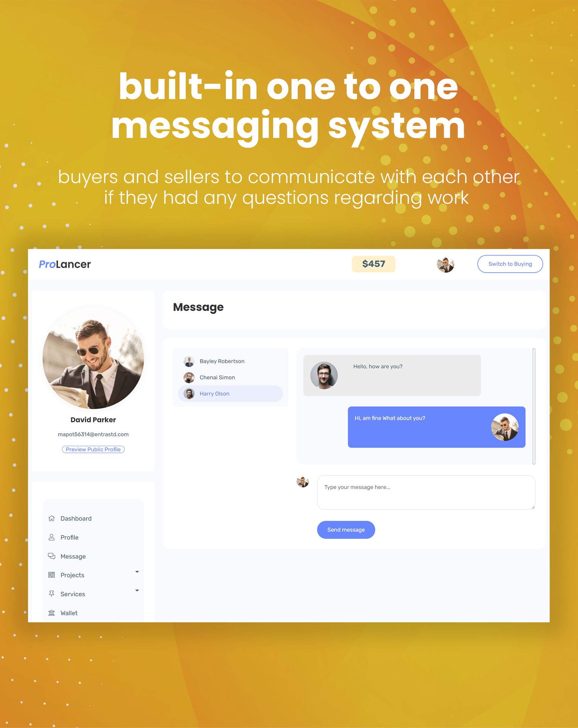Click the $457 wallet balance badge

pyautogui.click(x=374, y=264)
